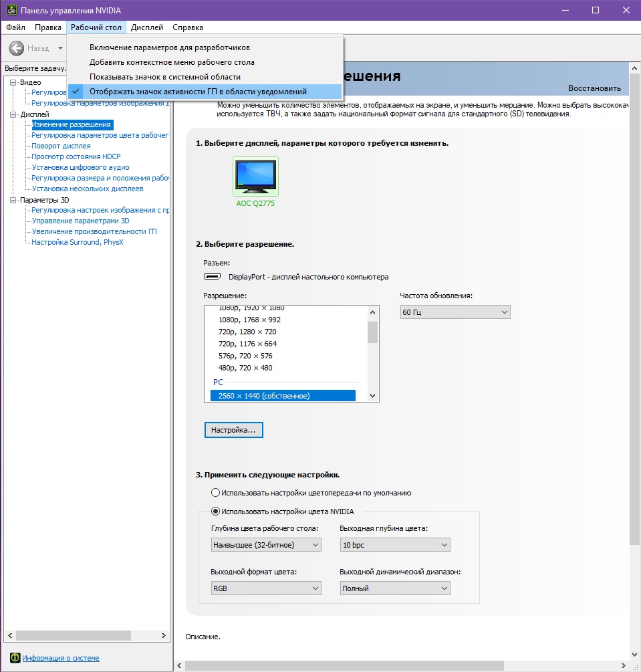Select Изменение разрешения in the task tree

point(72,125)
